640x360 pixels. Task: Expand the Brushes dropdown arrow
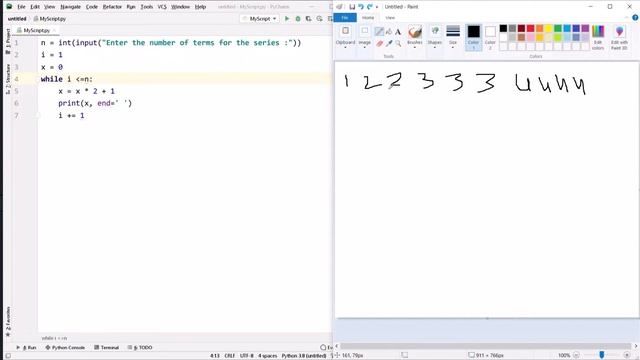click(415, 47)
